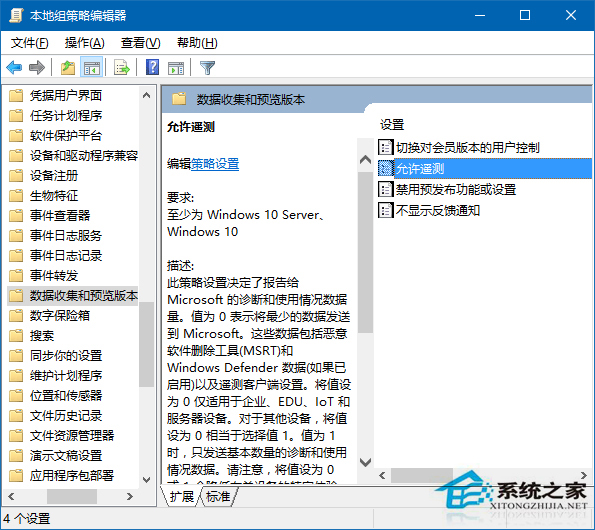595x530 pixels.
Task: Click settings list scroll right arrow
Action: pos(584,475)
